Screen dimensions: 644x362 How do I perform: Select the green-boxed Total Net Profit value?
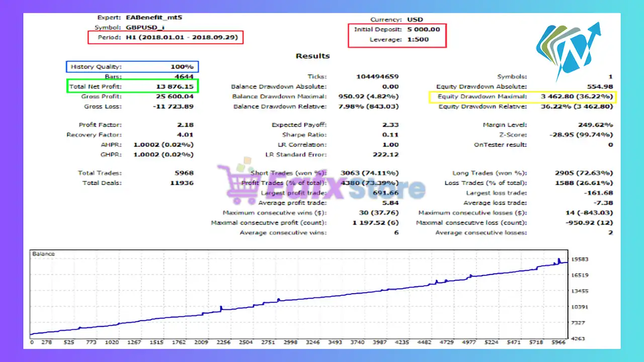coord(175,86)
